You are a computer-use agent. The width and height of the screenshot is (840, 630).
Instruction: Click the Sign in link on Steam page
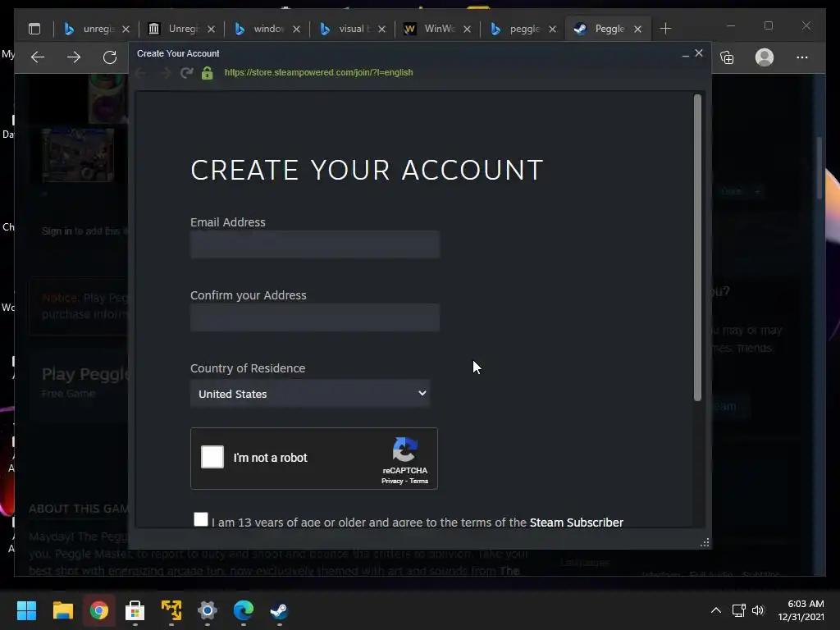point(57,231)
